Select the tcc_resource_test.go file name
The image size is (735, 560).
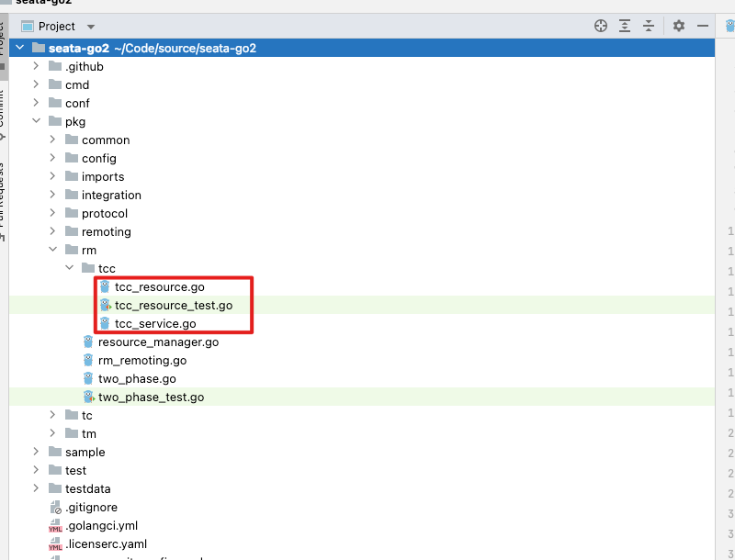tap(174, 306)
